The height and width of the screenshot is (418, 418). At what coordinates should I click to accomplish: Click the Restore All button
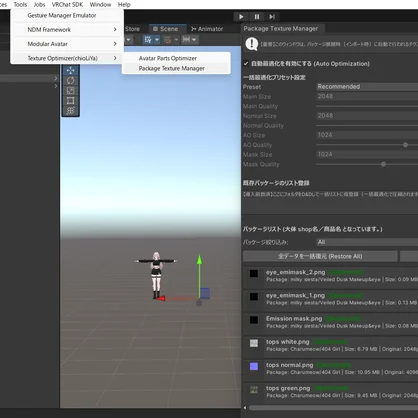pos(320,256)
